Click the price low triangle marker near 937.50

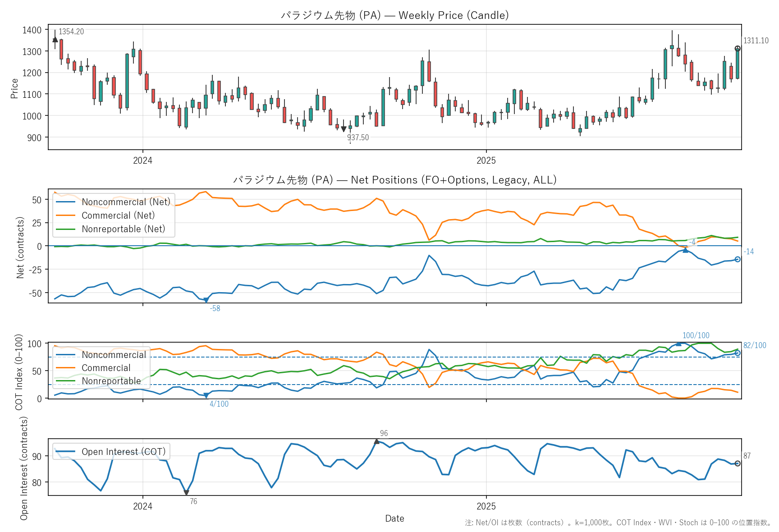pyautogui.click(x=344, y=129)
